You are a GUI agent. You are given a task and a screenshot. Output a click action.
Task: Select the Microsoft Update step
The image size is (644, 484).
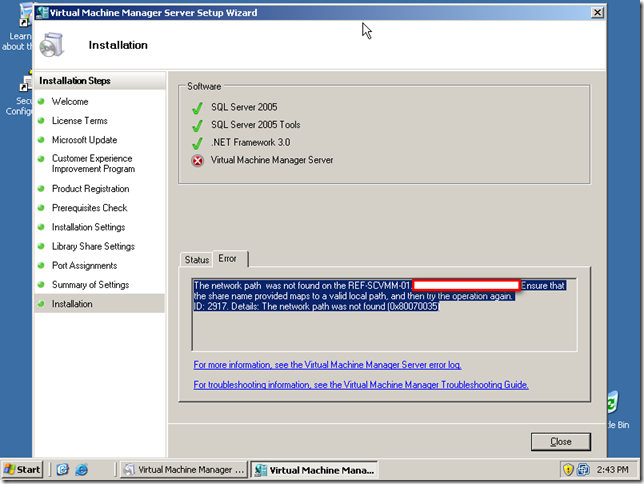point(84,140)
